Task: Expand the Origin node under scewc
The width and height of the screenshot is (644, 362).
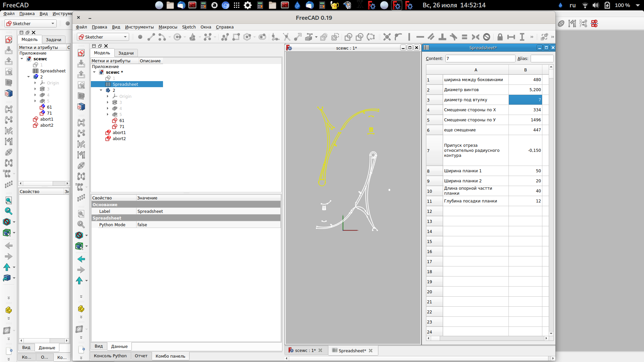Action: click(x=36, y=83)
